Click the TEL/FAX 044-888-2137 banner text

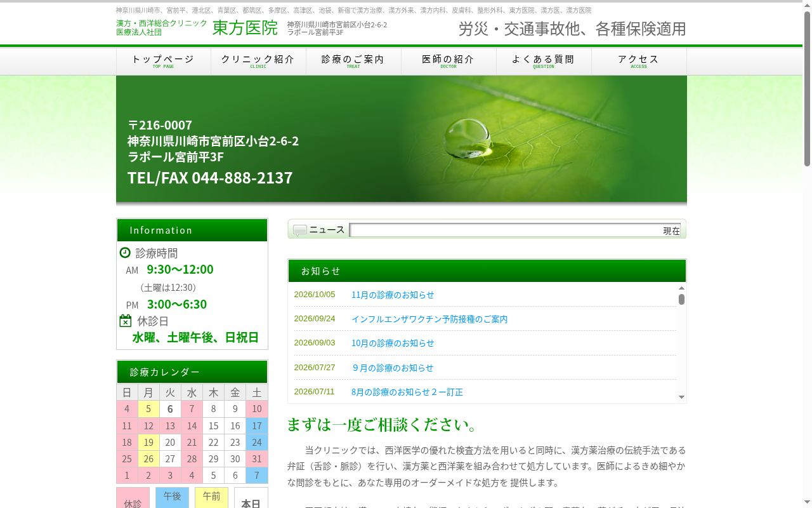tap(210, 178)
